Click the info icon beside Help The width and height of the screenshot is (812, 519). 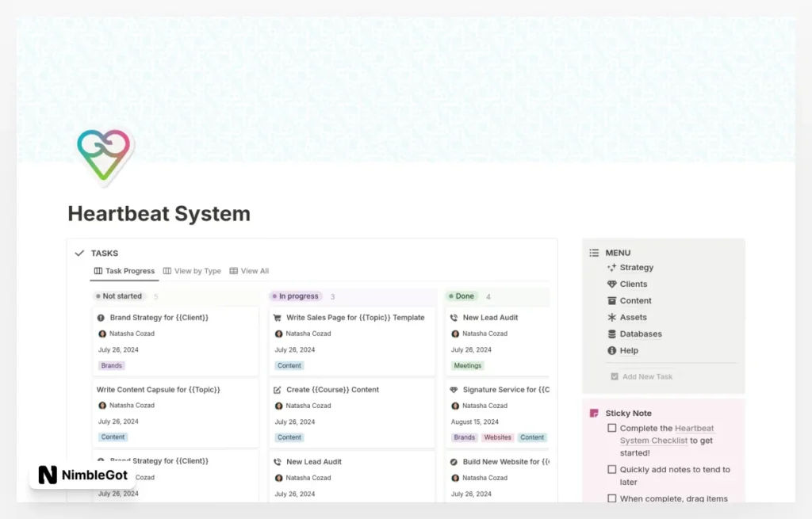click(x=611, y=351)
